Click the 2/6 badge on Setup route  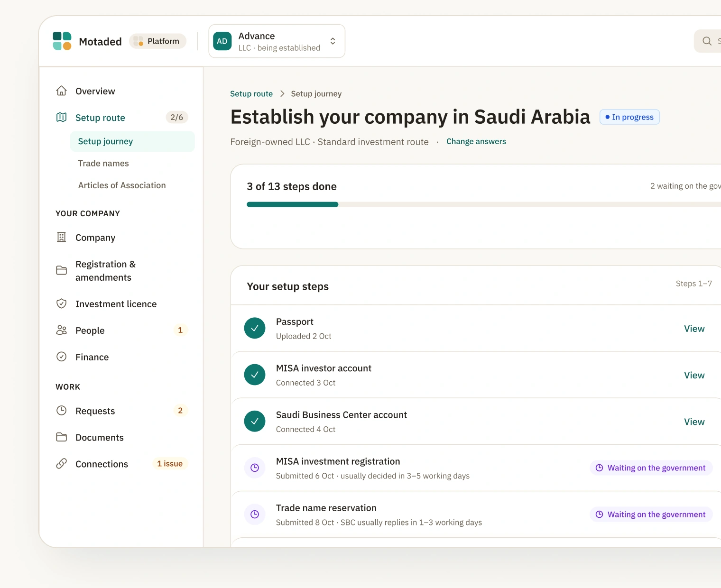[x=177, y=117]
